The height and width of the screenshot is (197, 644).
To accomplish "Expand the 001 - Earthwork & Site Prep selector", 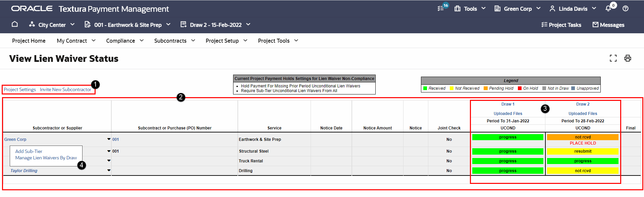I will pos(168,25).
